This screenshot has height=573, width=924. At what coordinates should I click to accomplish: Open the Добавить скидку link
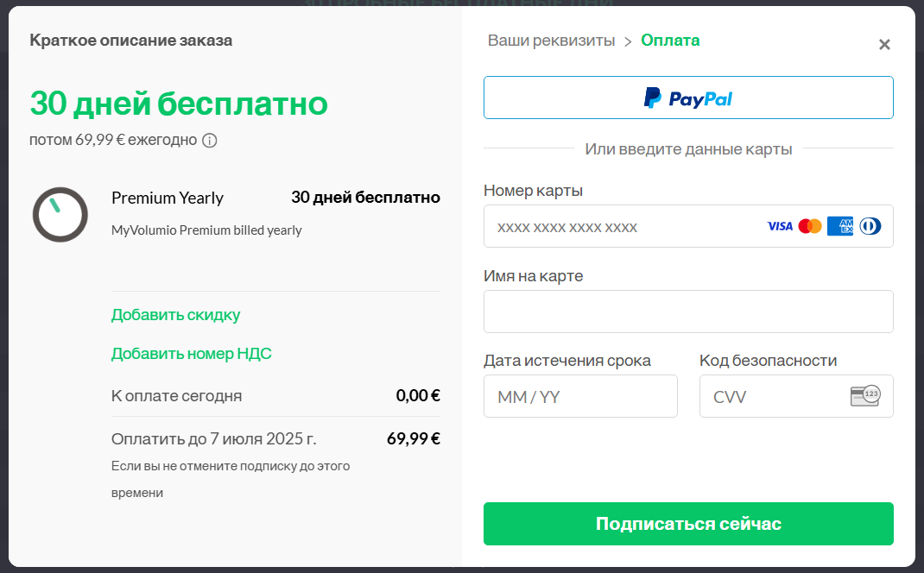pyautogui.click(x=175, y=315)
